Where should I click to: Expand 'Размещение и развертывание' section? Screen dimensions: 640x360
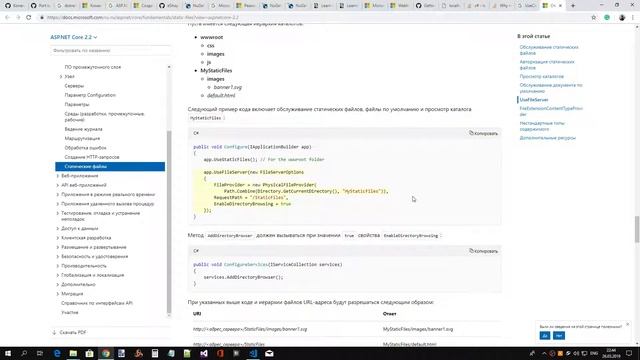[x=58, y=247]
